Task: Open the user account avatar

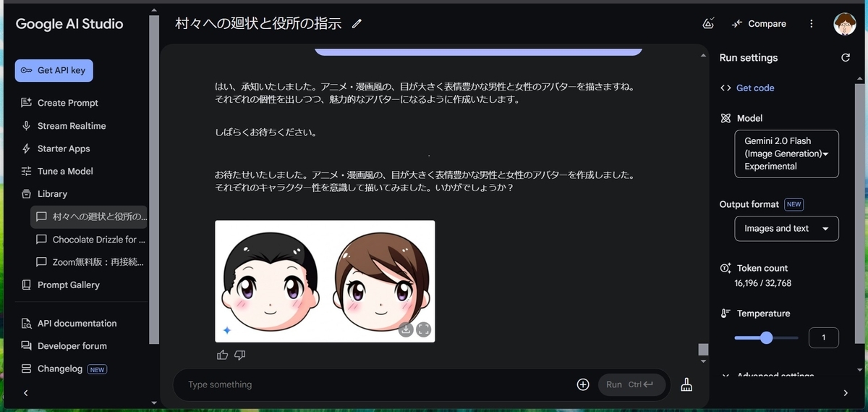Action: [844, 24]
